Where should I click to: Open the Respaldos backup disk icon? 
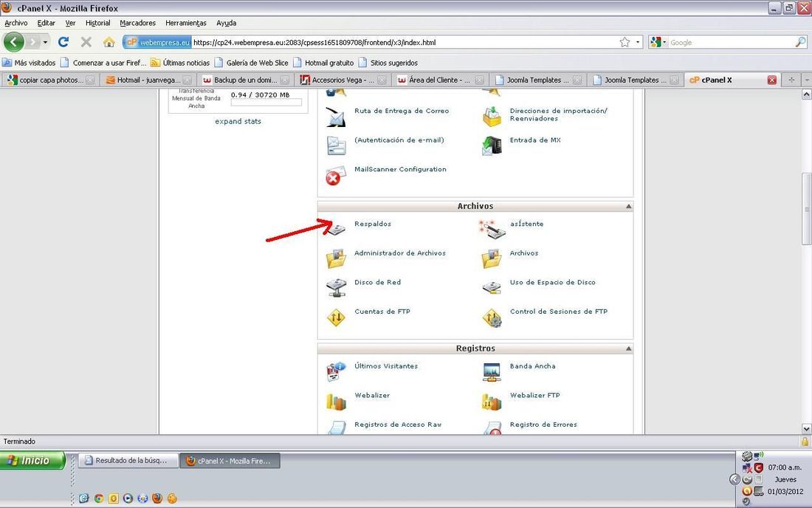(x=336, y=228)
